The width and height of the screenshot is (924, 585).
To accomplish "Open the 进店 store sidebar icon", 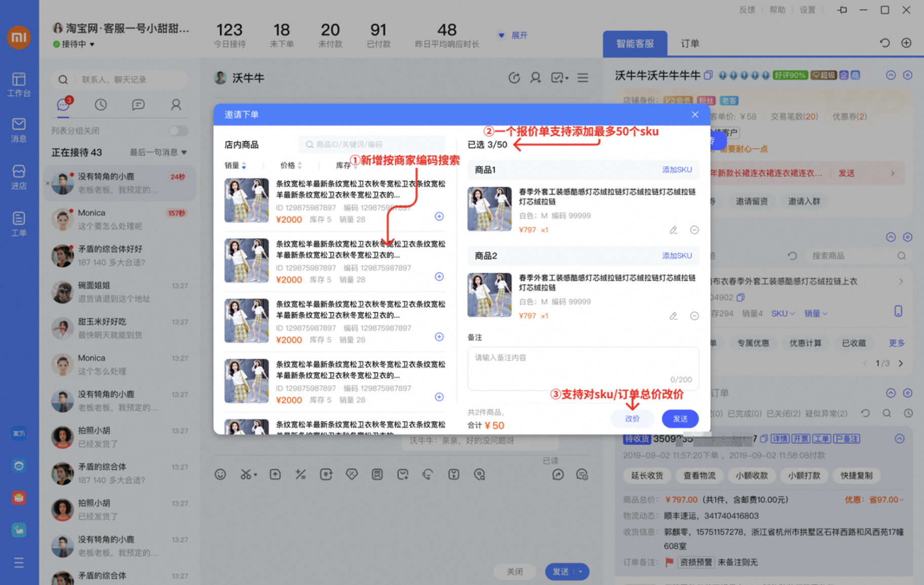I will (19, 177).
